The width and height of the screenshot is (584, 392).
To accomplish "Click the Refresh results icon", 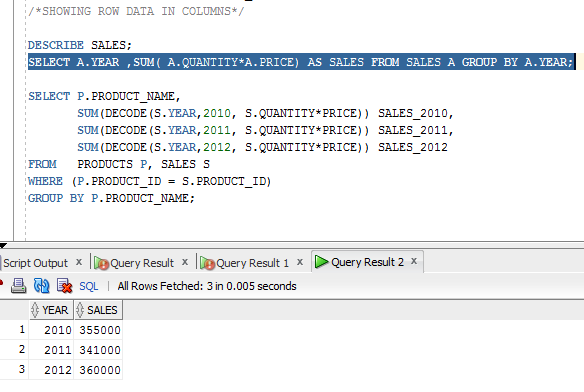I will [x=41, y=286].
